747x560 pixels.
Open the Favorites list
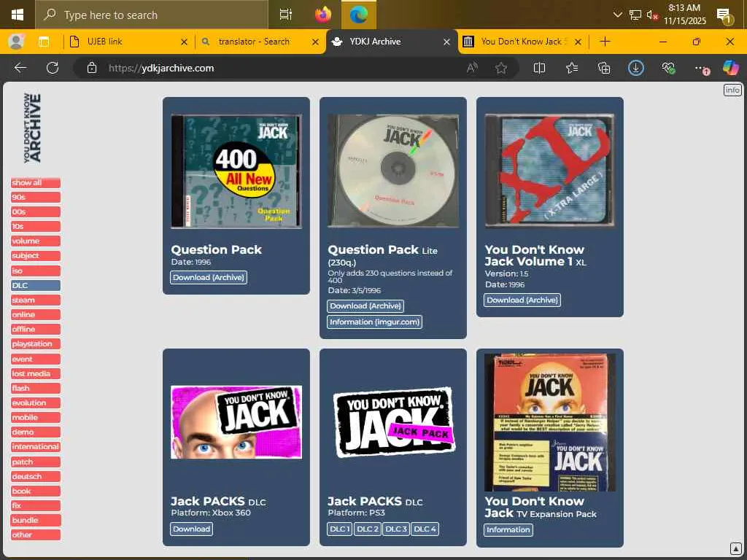click(x=572, y=68)
